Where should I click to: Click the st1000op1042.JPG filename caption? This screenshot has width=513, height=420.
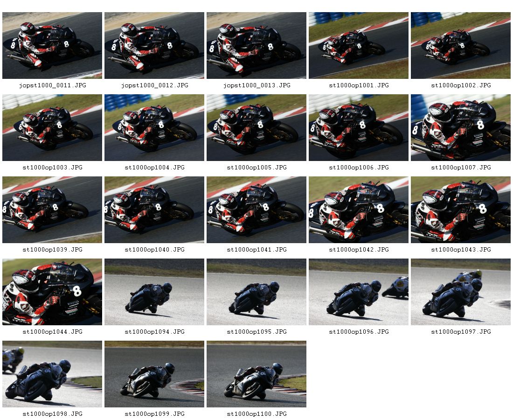point(359,250)
